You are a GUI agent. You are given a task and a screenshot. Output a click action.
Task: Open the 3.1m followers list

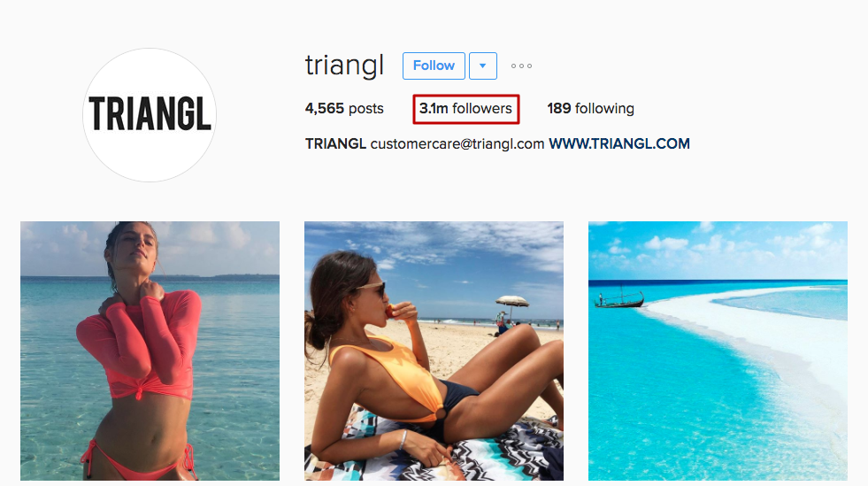(465, 109)
